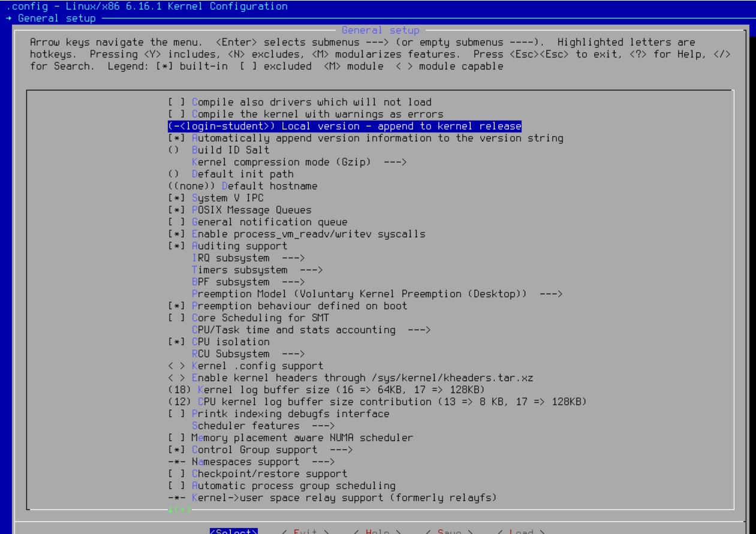Open RCU Subsystem submenu
The height and width of the screenshot is (534, 756).
[249, 354]
